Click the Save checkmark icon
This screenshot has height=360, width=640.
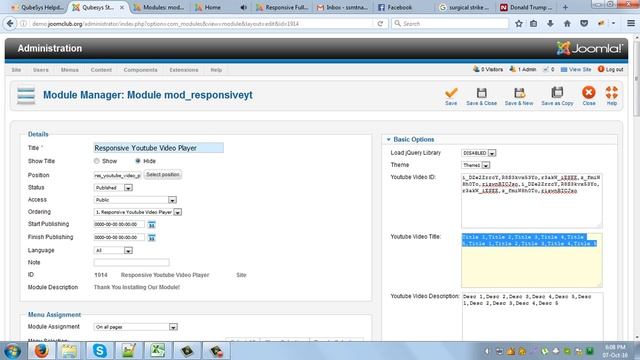(451, 93)
